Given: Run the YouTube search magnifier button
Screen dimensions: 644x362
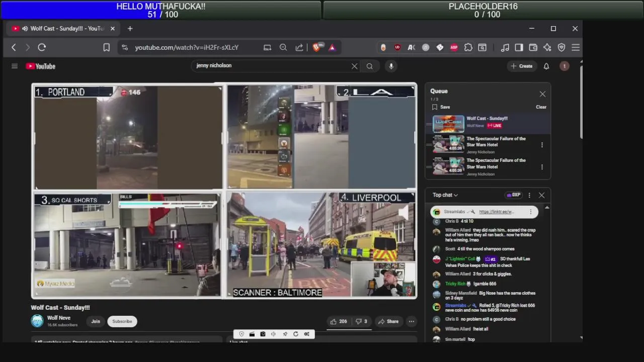Looking at the screenshot, I should click(370, 66).
